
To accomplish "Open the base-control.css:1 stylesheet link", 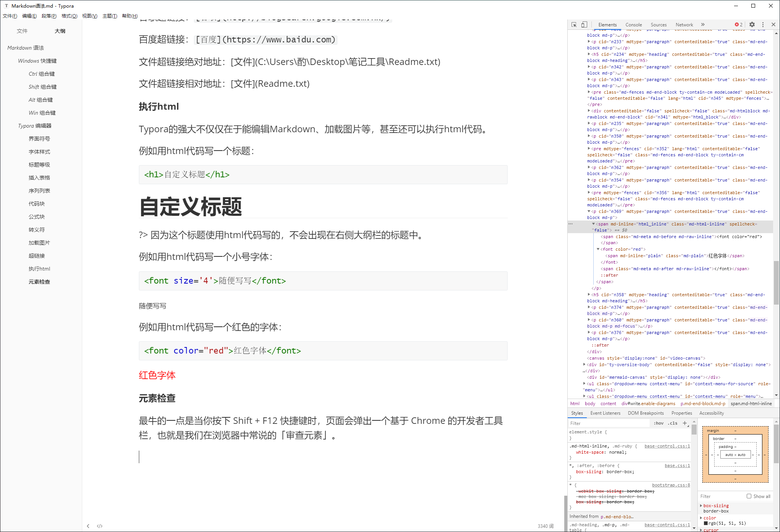I will 667,446.
